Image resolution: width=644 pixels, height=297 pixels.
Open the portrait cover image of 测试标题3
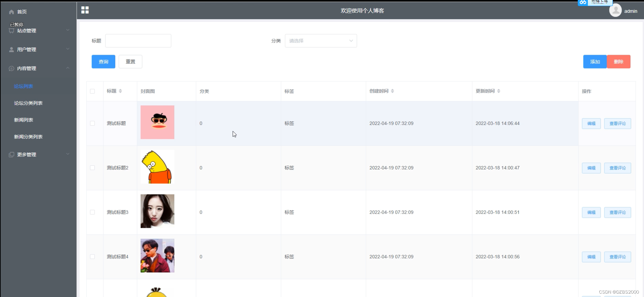[158, 211]
